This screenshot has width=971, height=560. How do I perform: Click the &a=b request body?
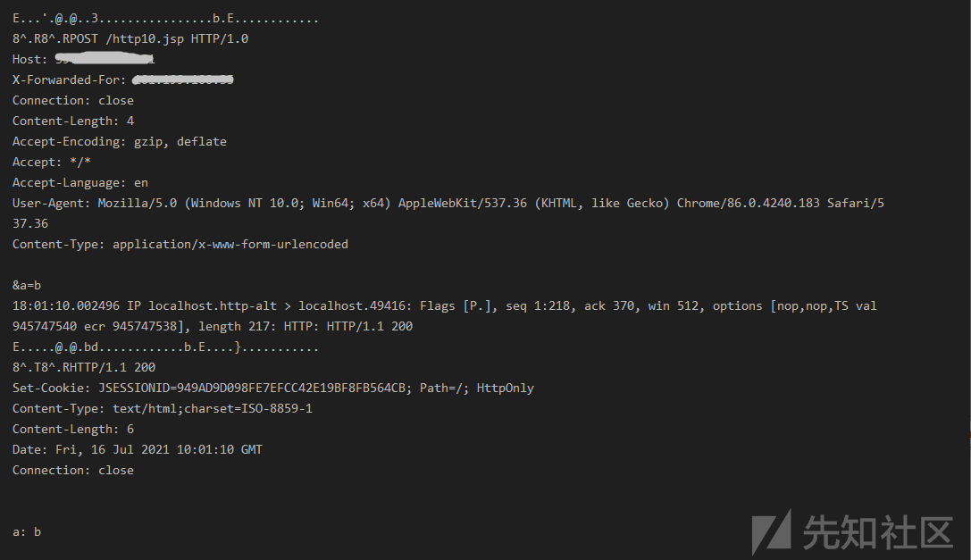point(27,285)
